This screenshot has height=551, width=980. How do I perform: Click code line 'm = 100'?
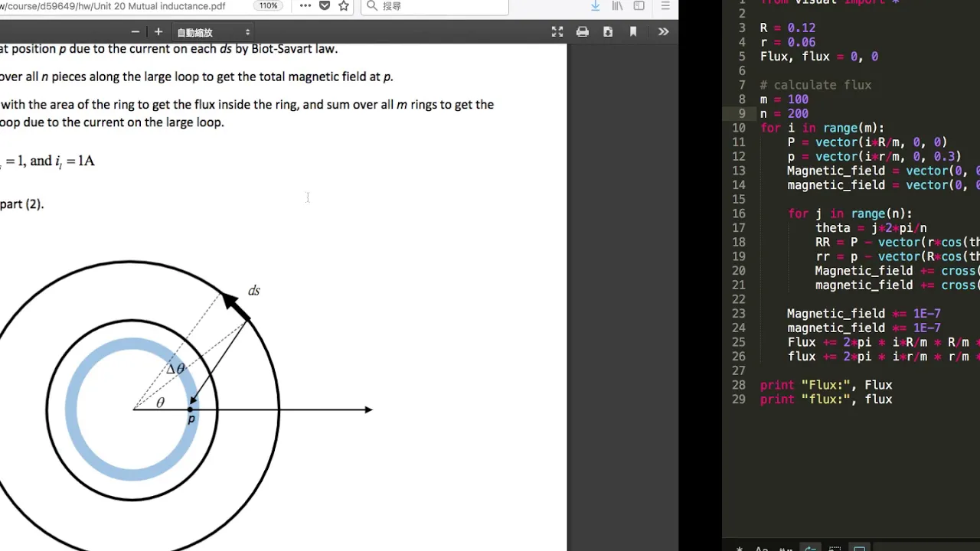(784, 99)
